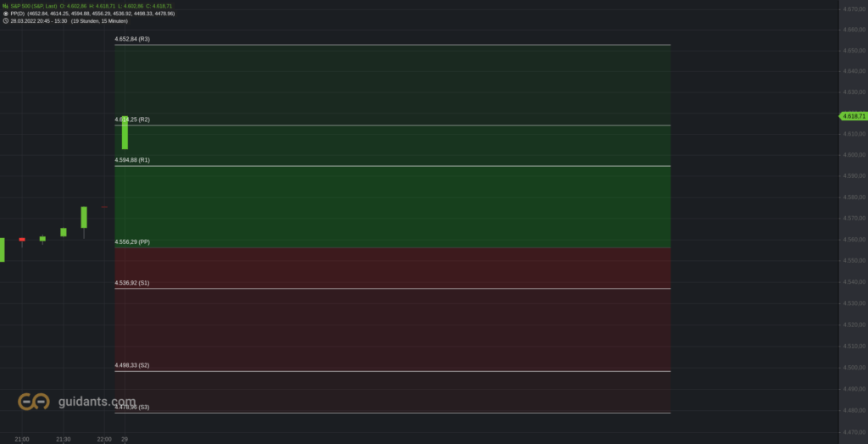
Task: Click the red candle near 21:00
Action: [x=22, y=240]
